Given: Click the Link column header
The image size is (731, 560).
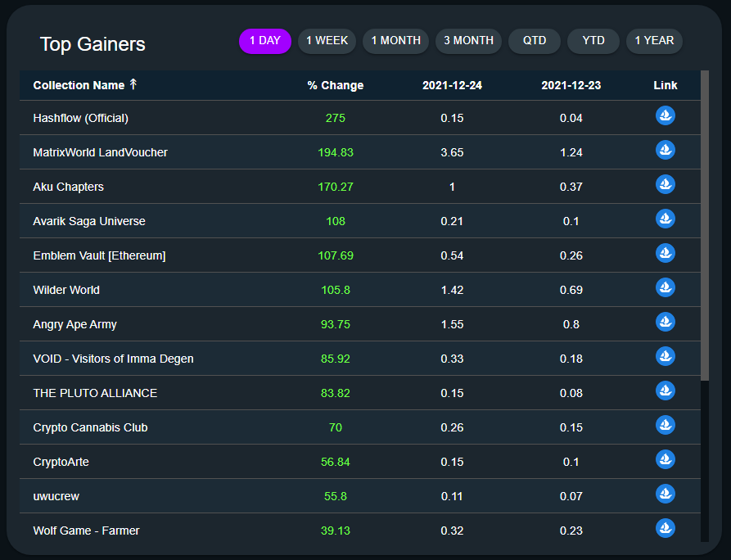Looking at the screenshot, I should pos(666,85).
